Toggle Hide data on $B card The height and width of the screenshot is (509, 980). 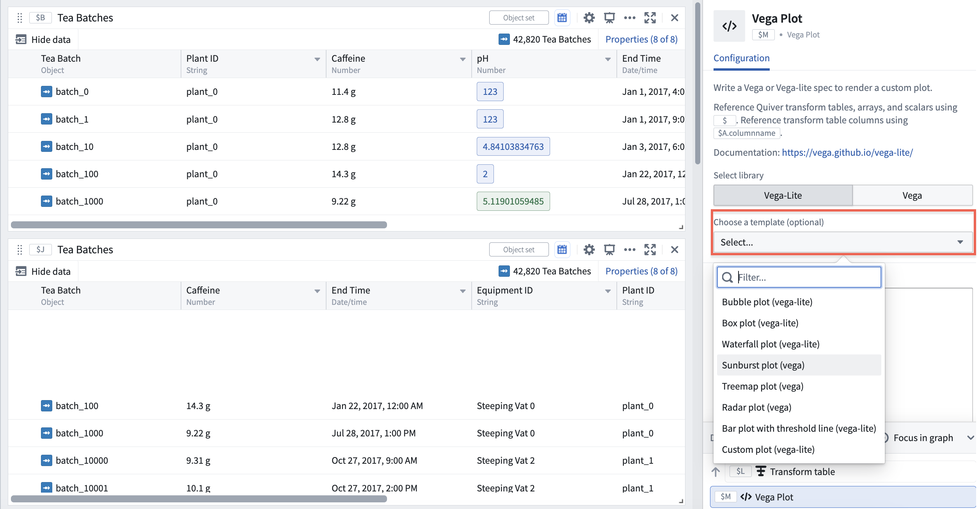coord(43,39)
